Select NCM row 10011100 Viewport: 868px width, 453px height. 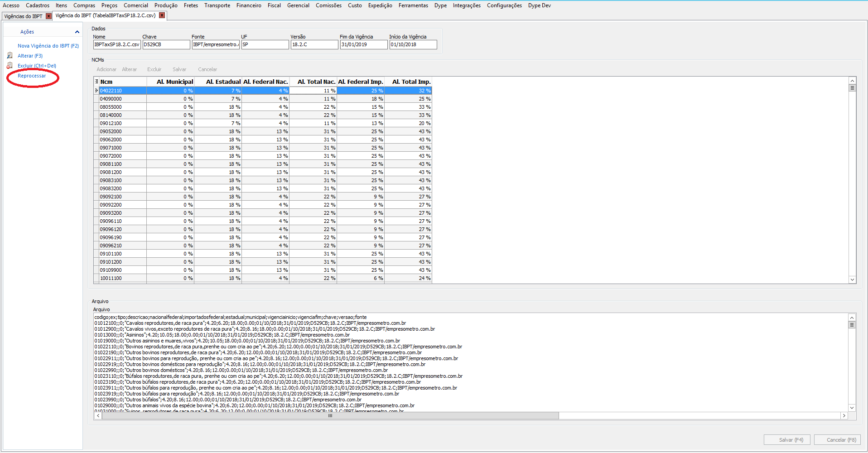263,278
